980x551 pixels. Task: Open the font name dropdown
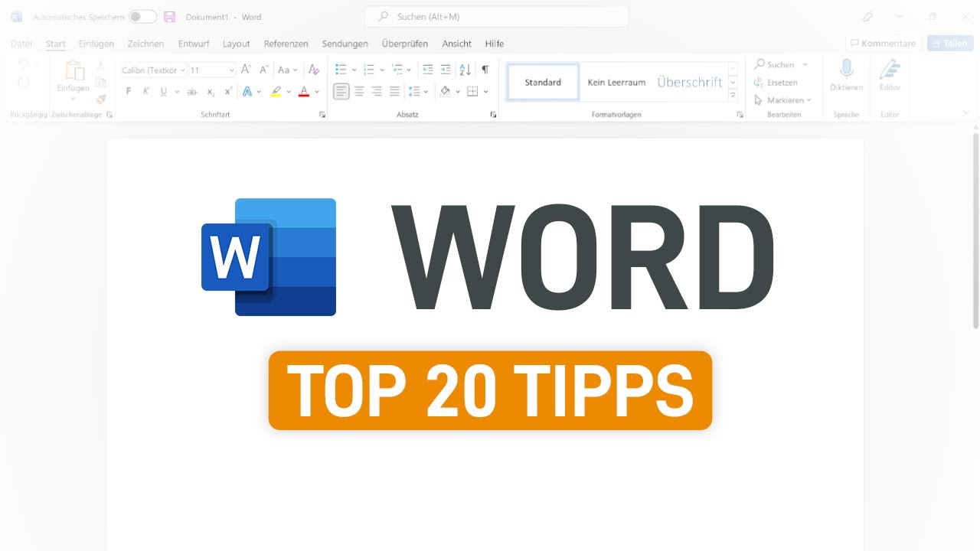[x=183, y=70]
